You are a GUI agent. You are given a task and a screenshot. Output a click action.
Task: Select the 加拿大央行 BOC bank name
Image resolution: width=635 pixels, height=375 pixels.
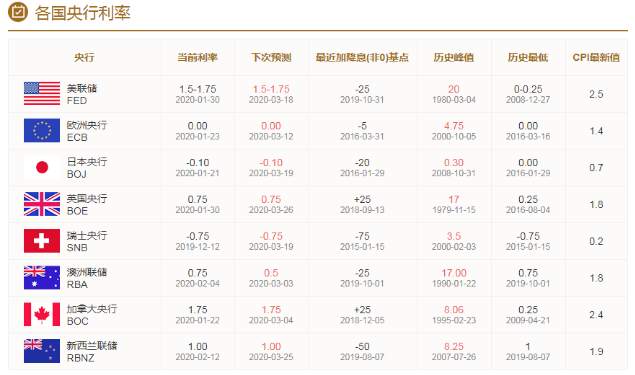tap(92, 315)
